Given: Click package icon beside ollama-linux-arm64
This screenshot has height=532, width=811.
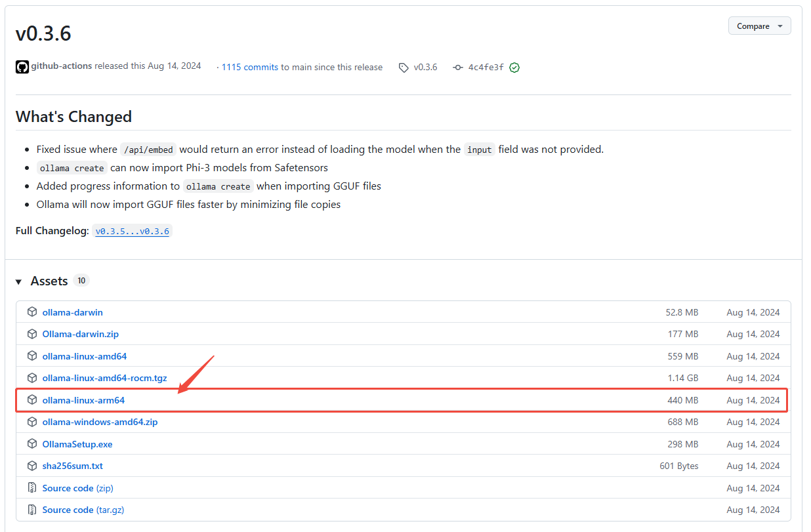Looking at the screenshot, I should (32, 400).
